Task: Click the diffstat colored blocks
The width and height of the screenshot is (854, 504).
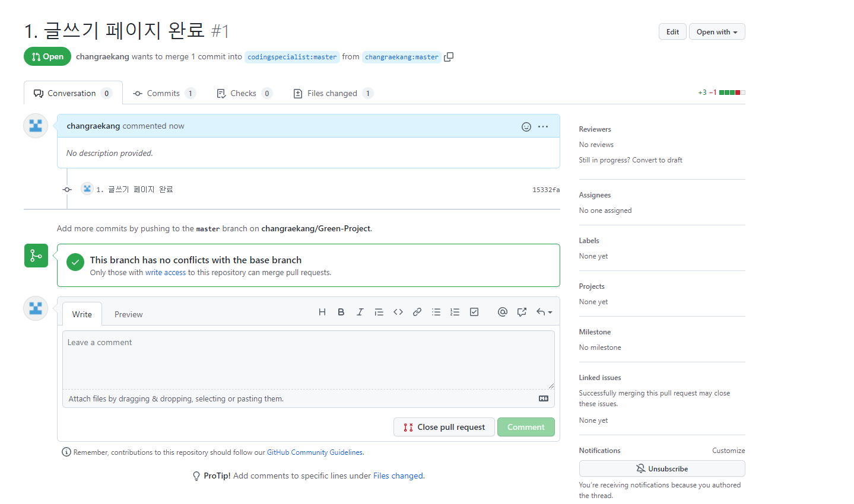Action: 732,92
